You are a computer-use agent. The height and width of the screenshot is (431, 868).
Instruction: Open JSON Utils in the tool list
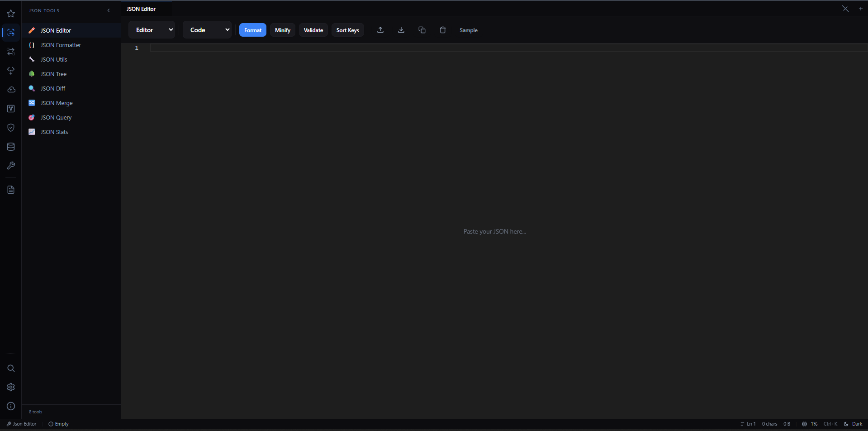coord(71,59)
